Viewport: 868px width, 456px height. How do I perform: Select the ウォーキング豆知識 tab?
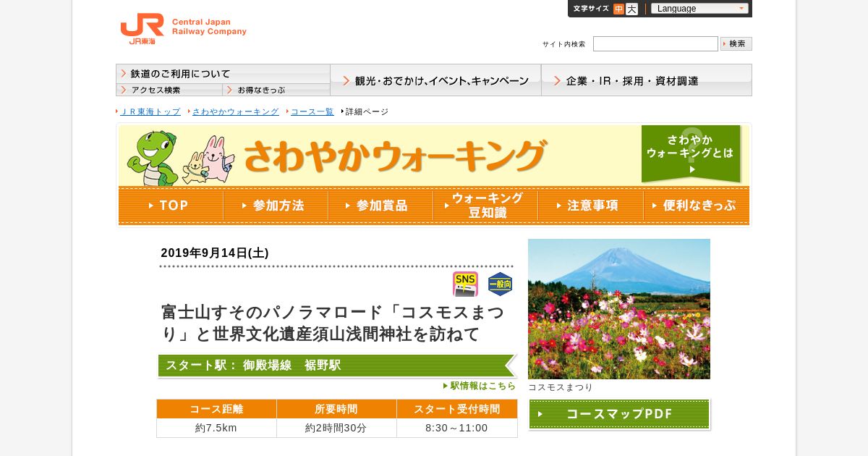click(x=485, y=206)
